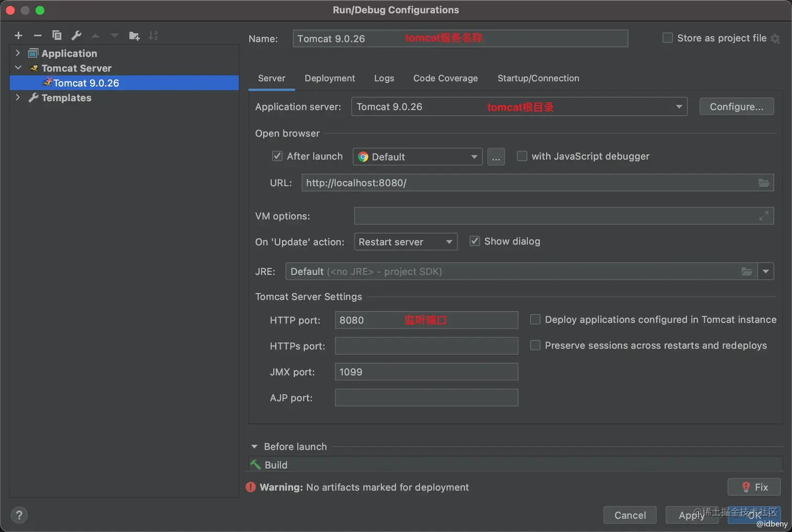Click the gear icon beside Store as project file
Viewport: 792px width, 532px height.
(x=775, y=39)
